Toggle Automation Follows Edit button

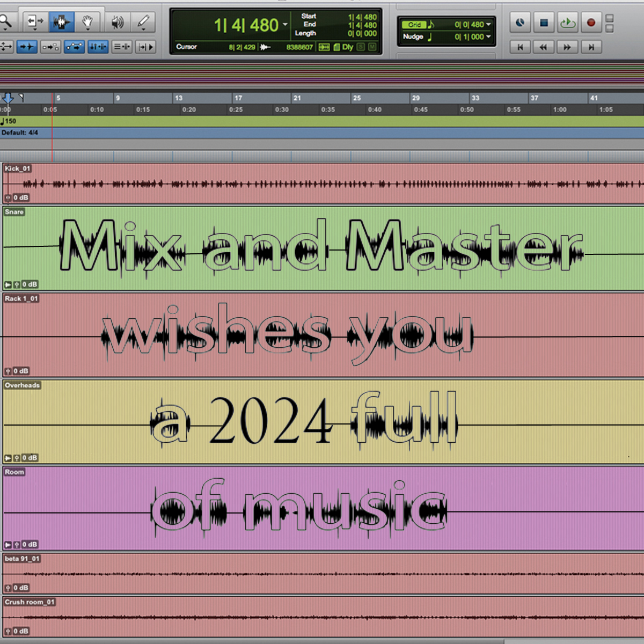coord(74,47)
